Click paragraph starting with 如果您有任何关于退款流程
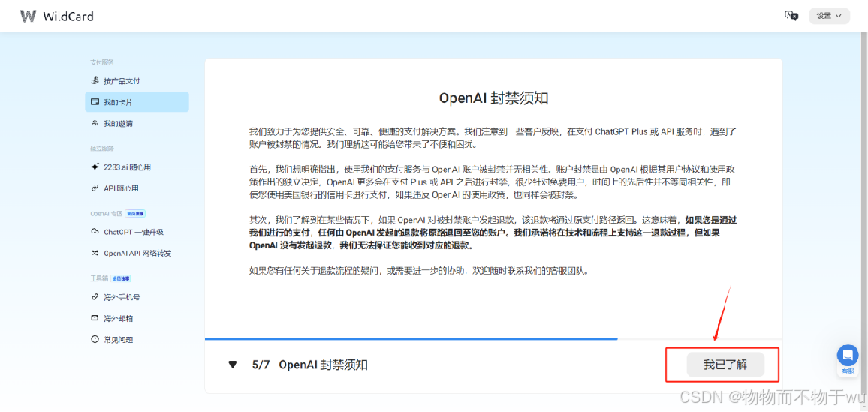868x412 pixels. tap(418, 272)
